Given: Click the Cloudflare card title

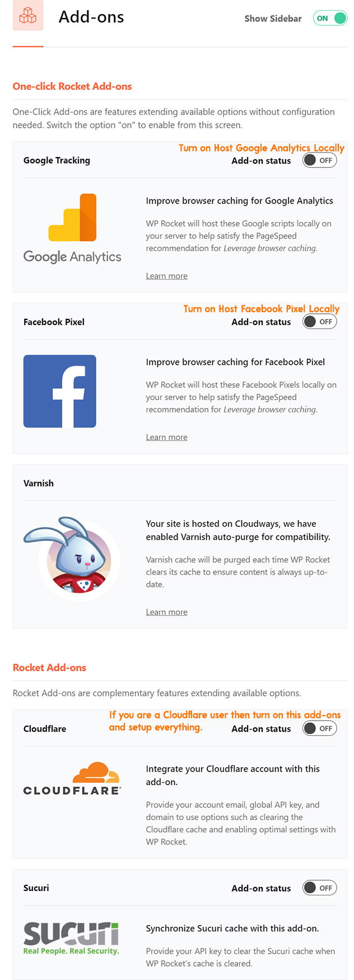Looking at the screenshot, I should [45, 728].
